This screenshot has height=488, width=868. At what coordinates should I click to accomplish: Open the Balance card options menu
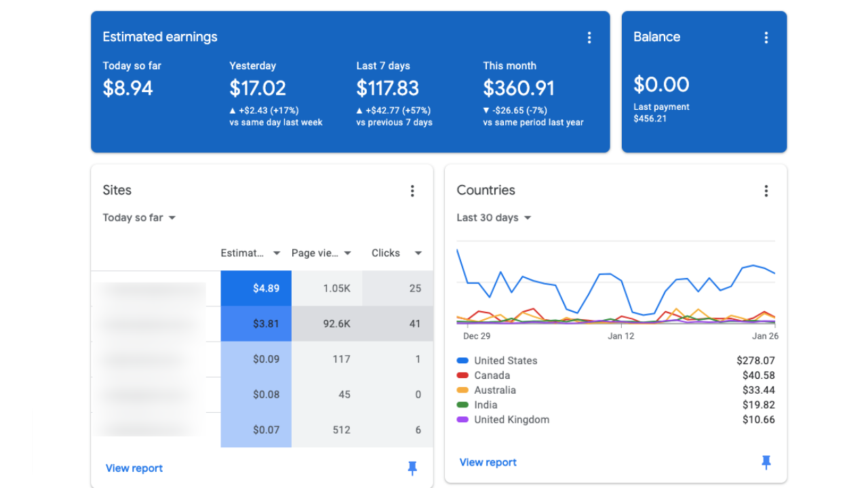[766, 38]
